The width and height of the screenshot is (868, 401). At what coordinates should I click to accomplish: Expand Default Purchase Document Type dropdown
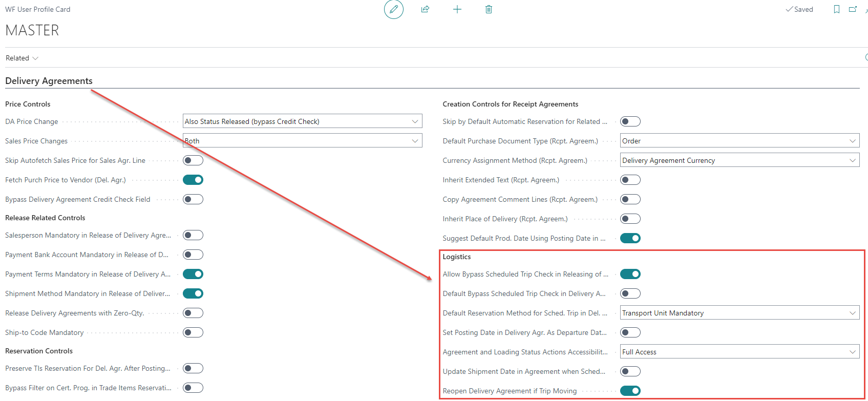click(739, 141)
